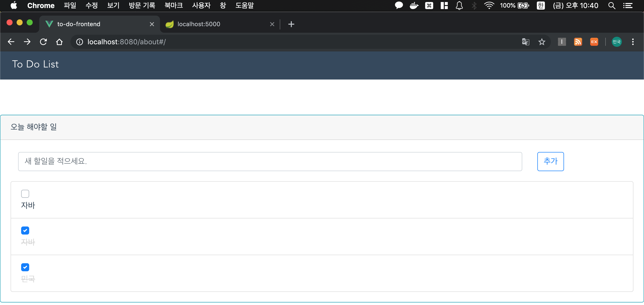Open the 북마크 menu
644x305 pixels.
click(173, 6)
